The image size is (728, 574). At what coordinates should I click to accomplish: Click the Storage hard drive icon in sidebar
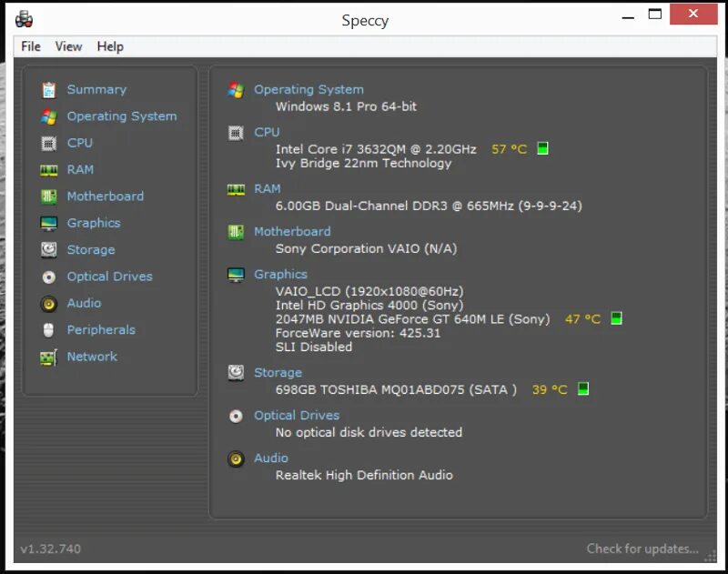(x=49, y=250)
